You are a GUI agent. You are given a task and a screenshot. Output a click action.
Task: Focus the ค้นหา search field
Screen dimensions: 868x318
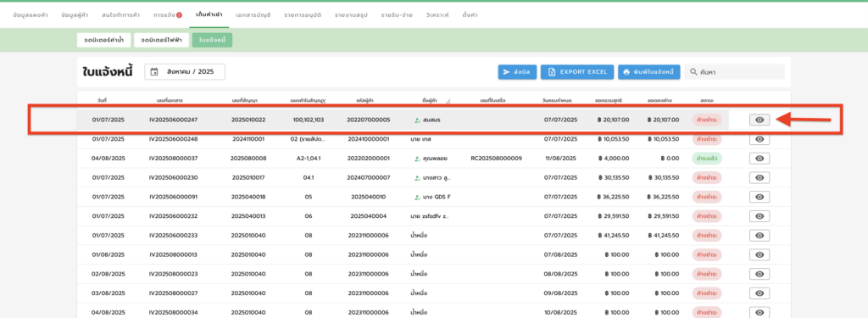(735, 72)
